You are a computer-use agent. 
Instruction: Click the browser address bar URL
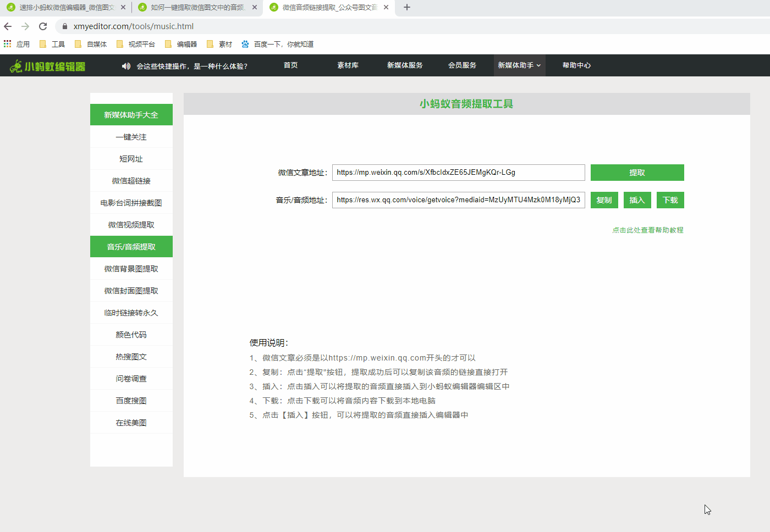click(134, 26)
